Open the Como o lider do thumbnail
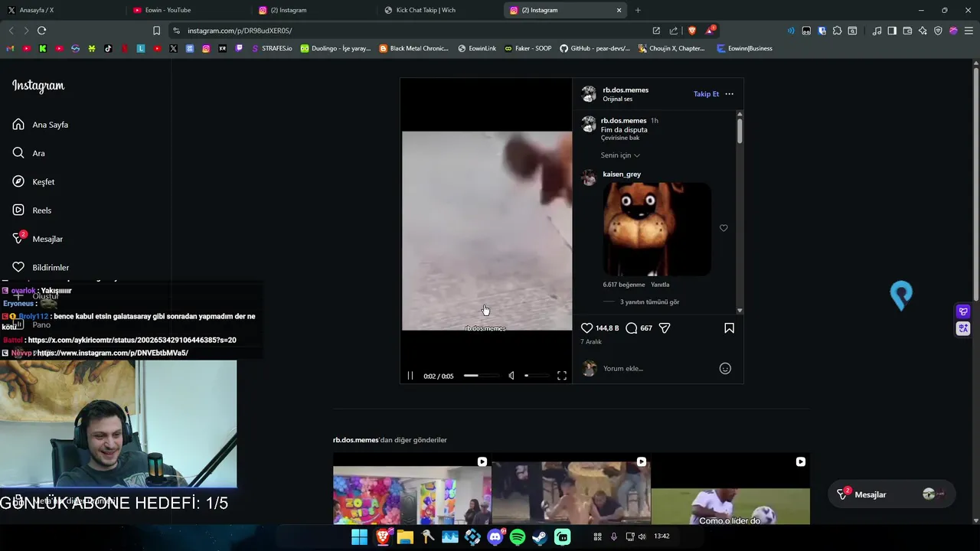Screen dimensions: 980x551 pyautogui.click(x=730, y=490)
